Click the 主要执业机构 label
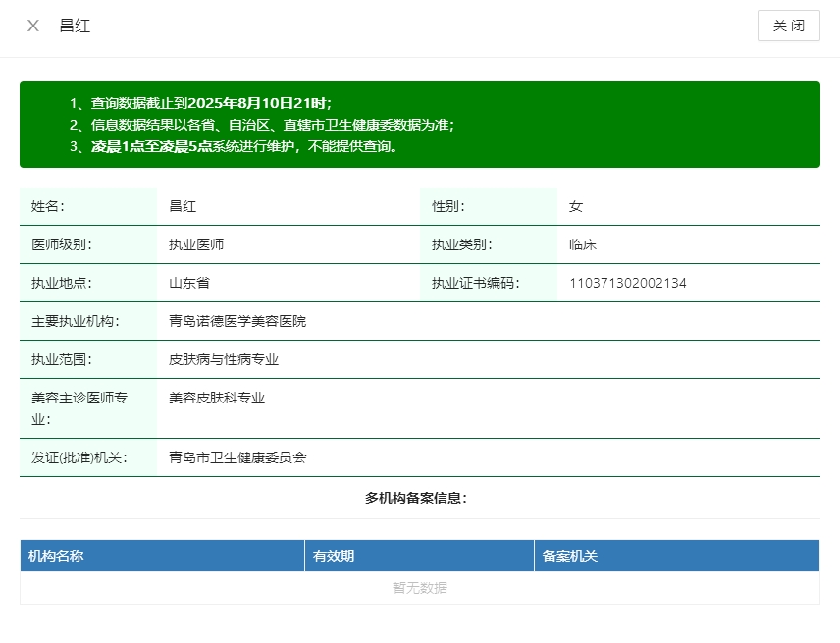The image size is (840, 643). coord(76,322)
